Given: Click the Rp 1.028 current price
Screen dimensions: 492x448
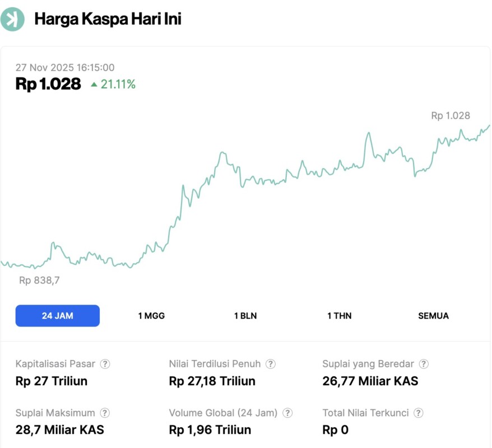Looking at the screenshot, I should pyautogui.click(x=48, y=84).
